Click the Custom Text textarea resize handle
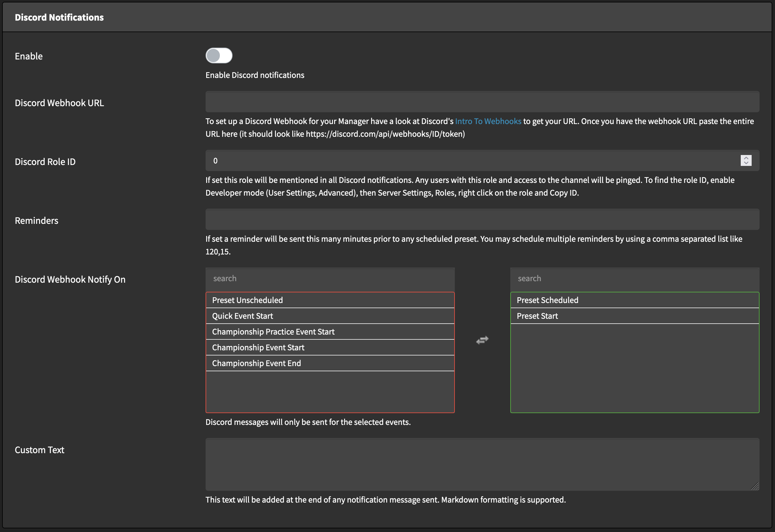The height and width of the screenshot is (532, 775). [x=755, y=486]
